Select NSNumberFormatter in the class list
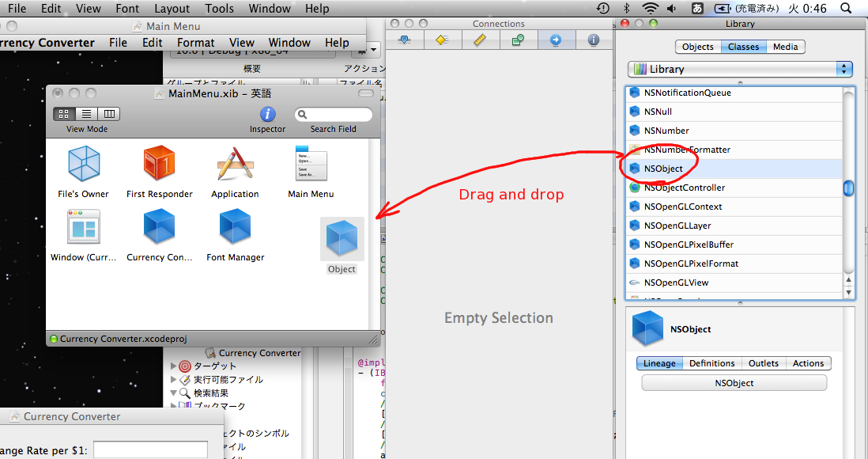This screenshot has height=459, width=868. coord(734,150)
